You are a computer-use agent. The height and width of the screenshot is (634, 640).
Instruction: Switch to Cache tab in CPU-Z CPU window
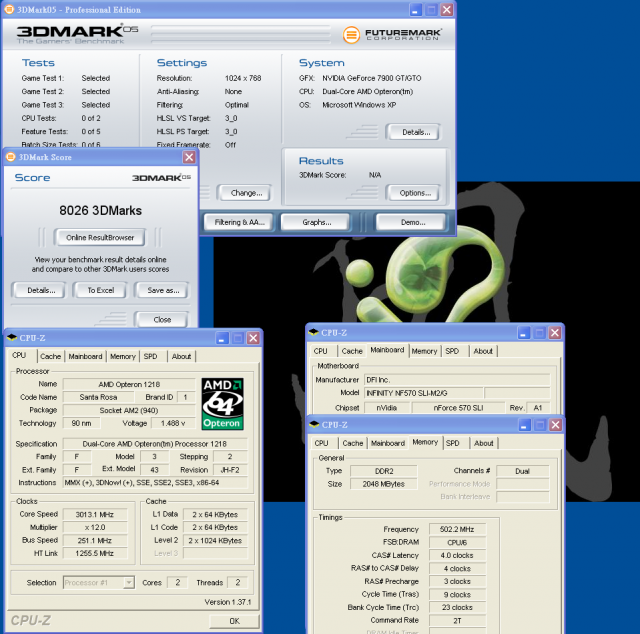click(51, 356)
